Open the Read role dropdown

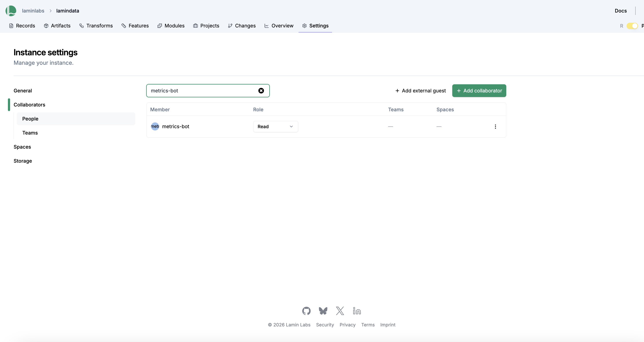275,127
